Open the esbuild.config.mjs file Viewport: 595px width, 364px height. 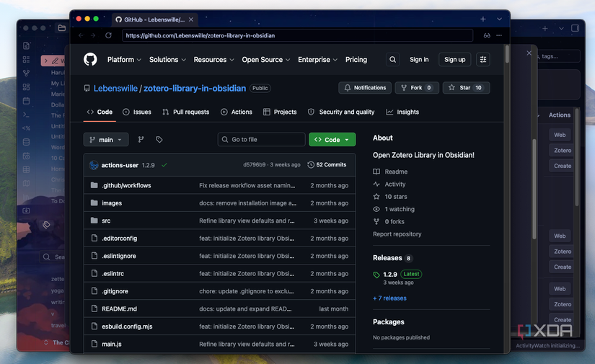coord(127,327)
